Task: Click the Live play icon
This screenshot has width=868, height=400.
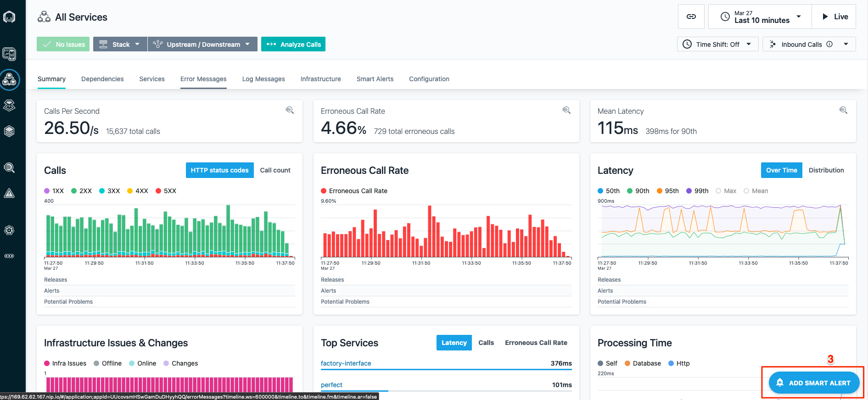Action: coord(825,17)
